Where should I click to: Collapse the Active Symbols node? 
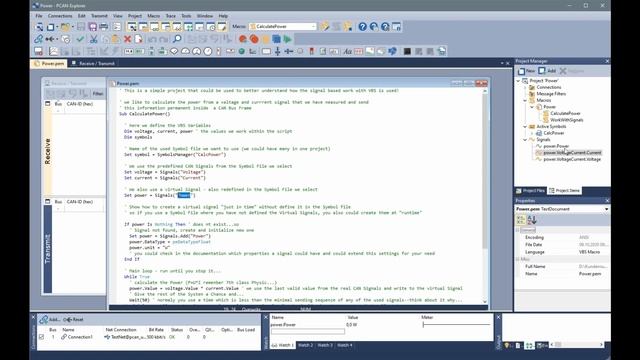tap(525, 127)
